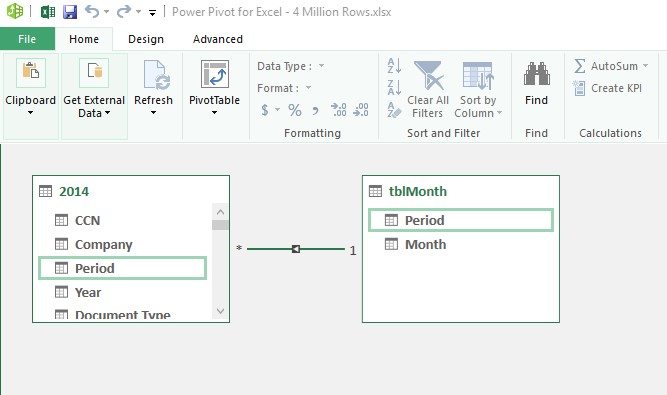Apply thousands separator format
The image size is (667, 395).
coord(315,111)
